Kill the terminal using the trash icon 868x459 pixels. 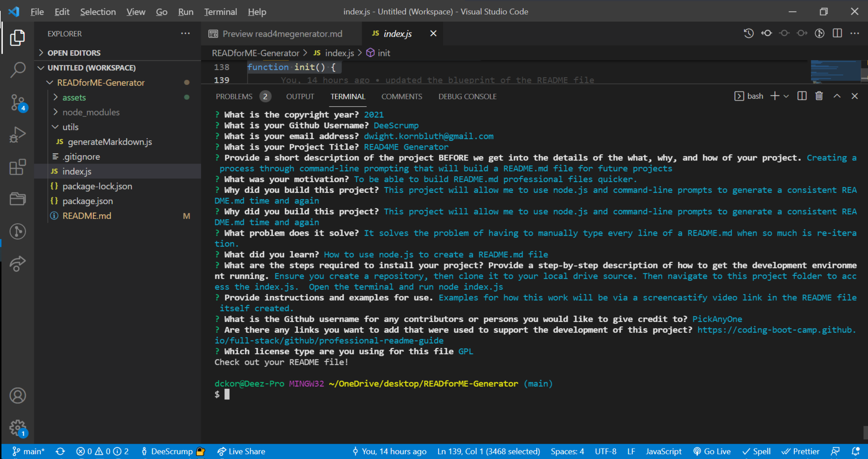pyautogui.click(x=819, y=96)
